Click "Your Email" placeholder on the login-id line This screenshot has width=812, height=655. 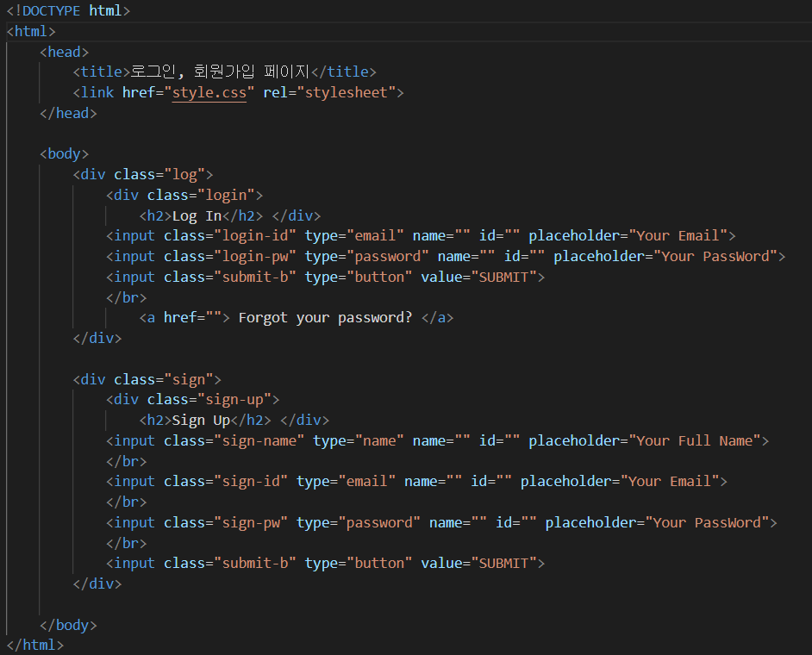tap(678, 236)
